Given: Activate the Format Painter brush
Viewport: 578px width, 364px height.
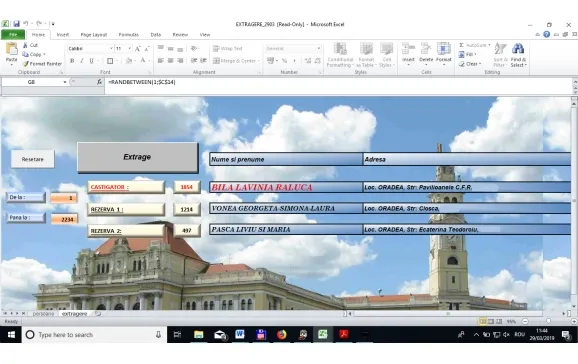Looking at the screenshot, I should pos(42,64).
